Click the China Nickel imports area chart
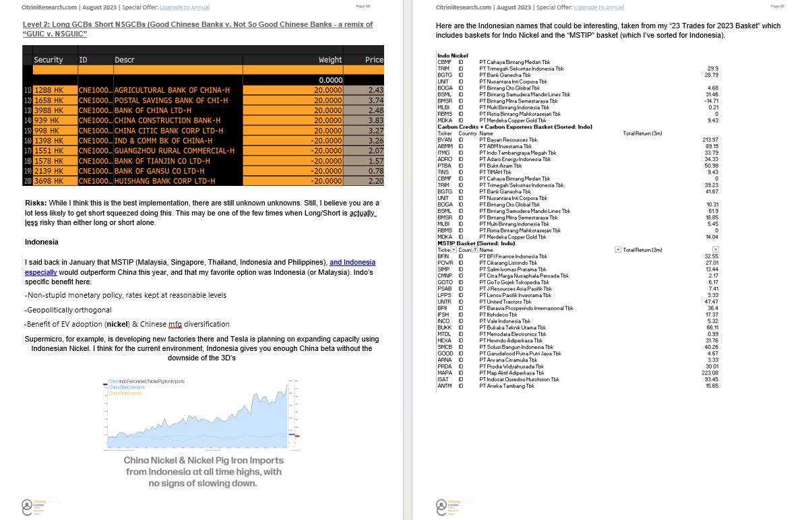The image size is (812, 520). (x=202, y=414)
